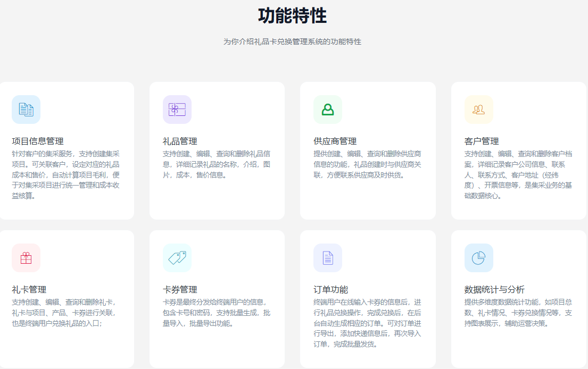This screenshot has width=588, height=369.
Task: Click description starting 终端用户在线输入卡券的信息后
Action: point(368,323)
